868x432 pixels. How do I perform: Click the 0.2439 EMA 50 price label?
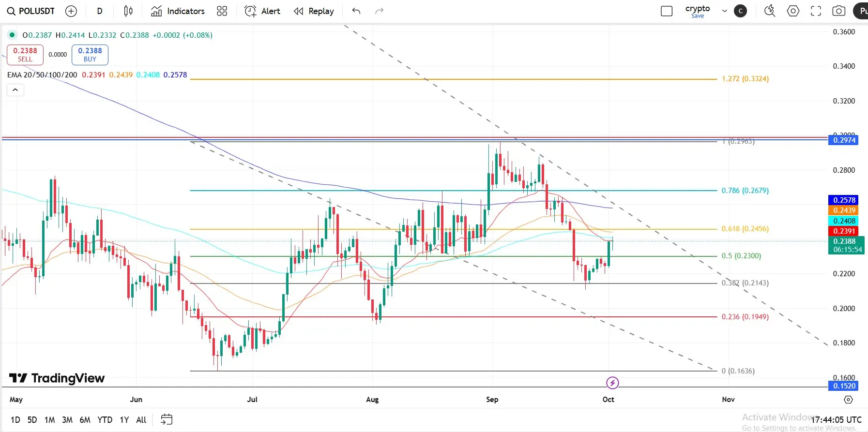844,210
